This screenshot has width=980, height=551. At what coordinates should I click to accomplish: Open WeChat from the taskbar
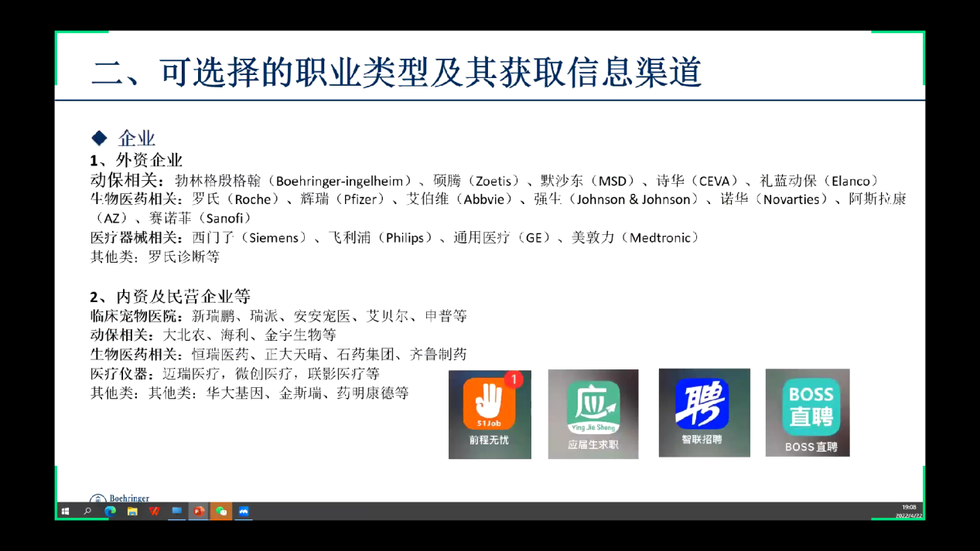221,512
